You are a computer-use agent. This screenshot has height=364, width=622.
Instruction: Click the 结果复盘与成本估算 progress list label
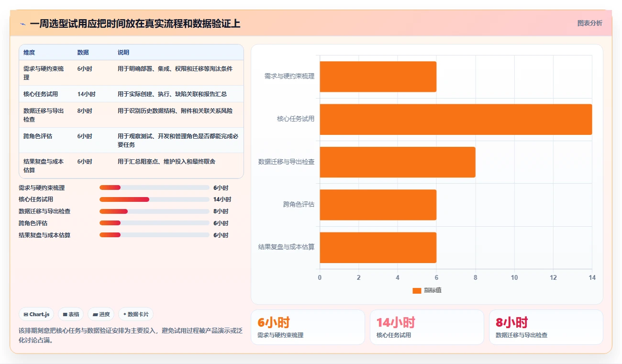(44, 235)
